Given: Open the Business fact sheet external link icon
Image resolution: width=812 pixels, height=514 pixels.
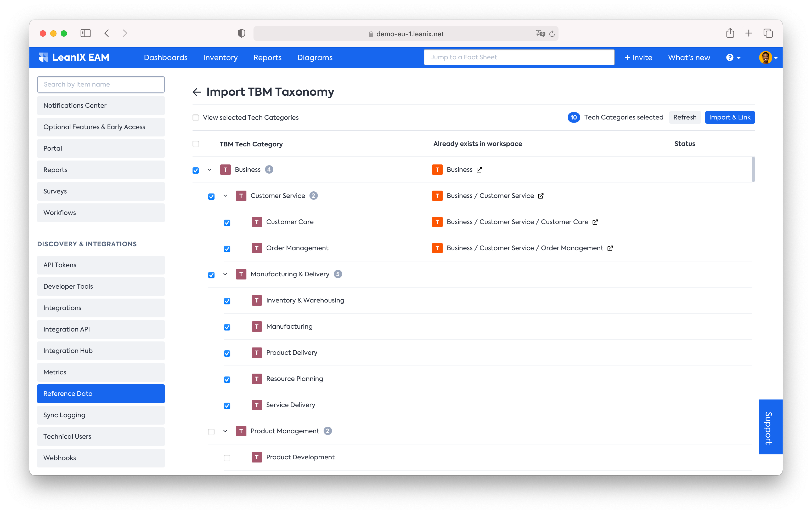Looking at the screenshot, I should click(479, 170).
